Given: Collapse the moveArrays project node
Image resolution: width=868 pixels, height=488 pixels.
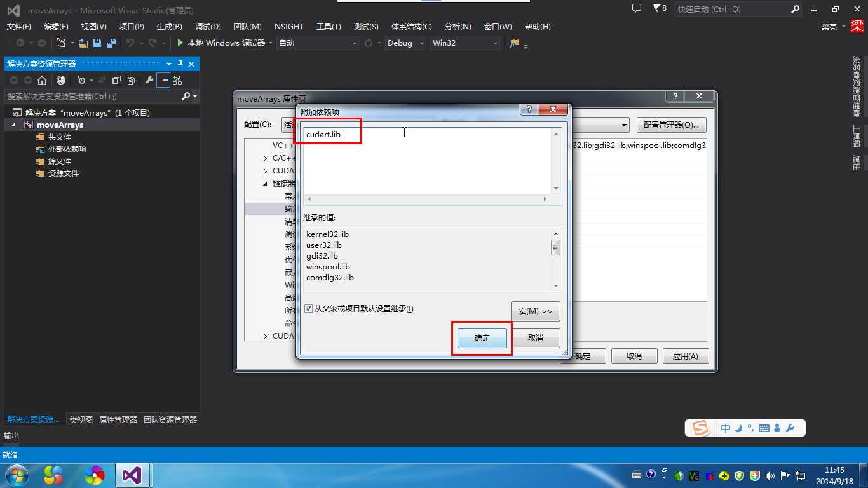Looking at the screenshot, I should tap(14, 125).
